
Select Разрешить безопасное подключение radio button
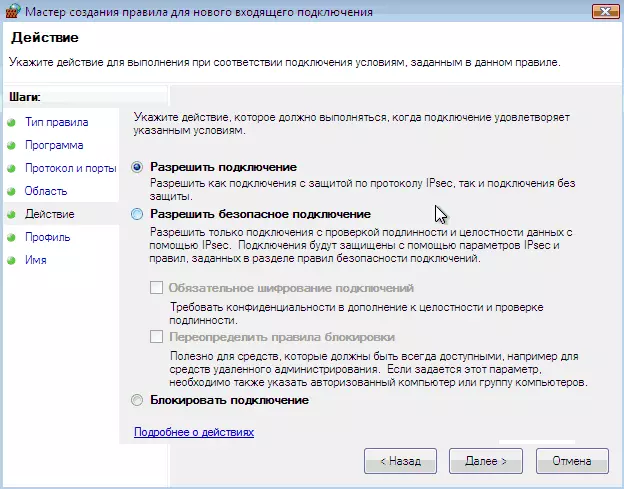tap(137, 214)
